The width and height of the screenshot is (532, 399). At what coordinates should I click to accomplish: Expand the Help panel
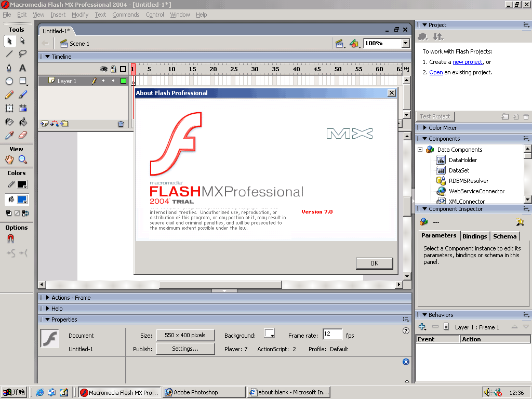click(47, 309)
